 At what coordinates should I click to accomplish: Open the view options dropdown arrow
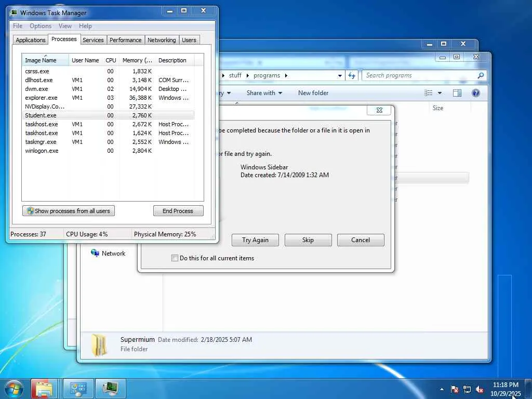pos(440,93)
